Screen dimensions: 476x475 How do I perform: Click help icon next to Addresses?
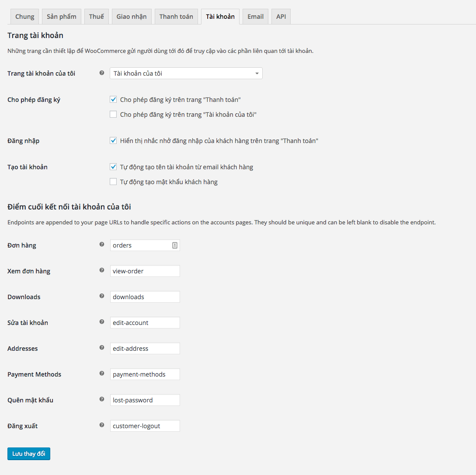click(x=102, y=348)
